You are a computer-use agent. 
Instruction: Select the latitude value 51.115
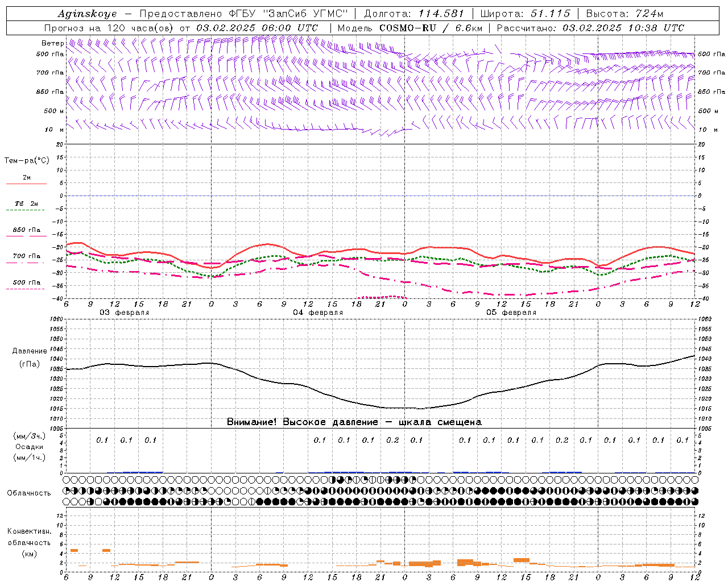550,14
